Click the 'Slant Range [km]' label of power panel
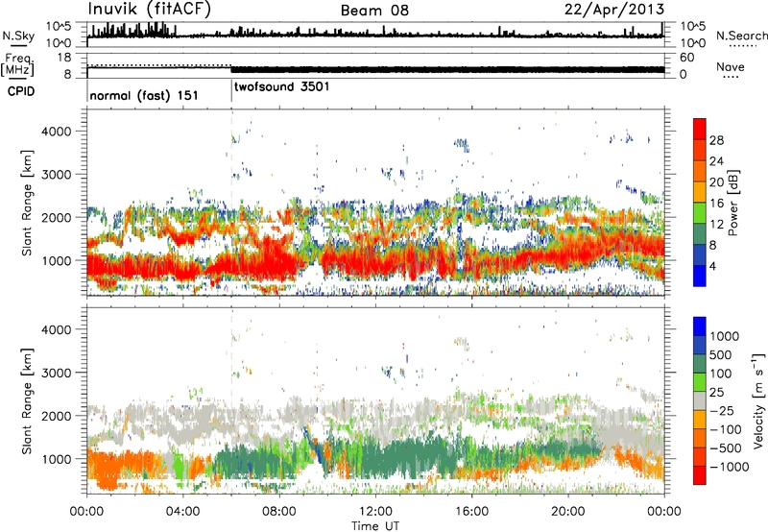The image size is (768, 532). click(x=27, y=203)
